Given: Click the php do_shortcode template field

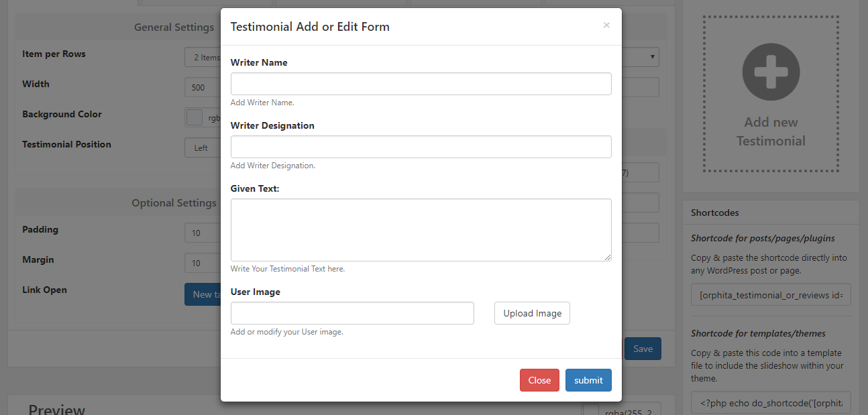Looking at the screenshot, I should (771, 403).
